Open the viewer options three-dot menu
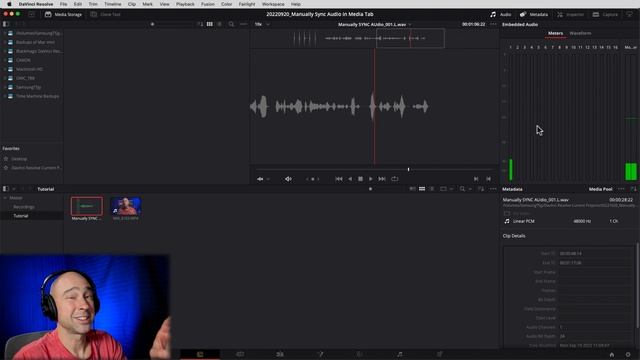The height and width of the screenshot is (360, 640). (x=493, y=24)
